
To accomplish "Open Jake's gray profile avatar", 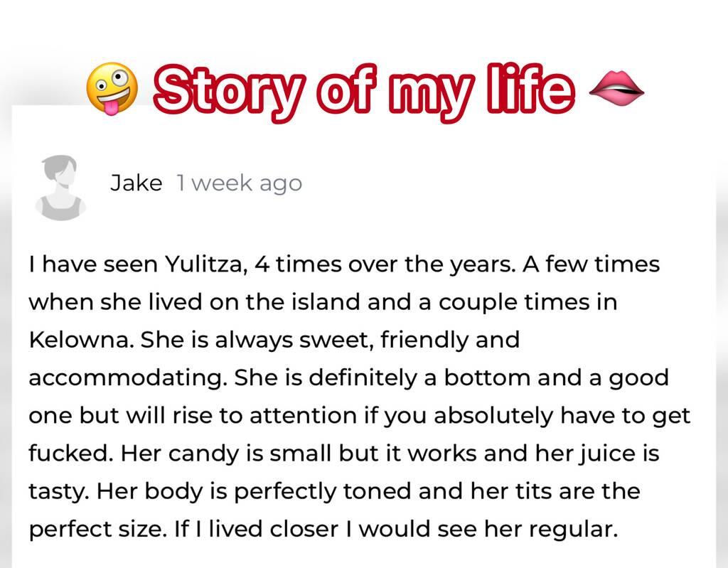I will [60, 187].
